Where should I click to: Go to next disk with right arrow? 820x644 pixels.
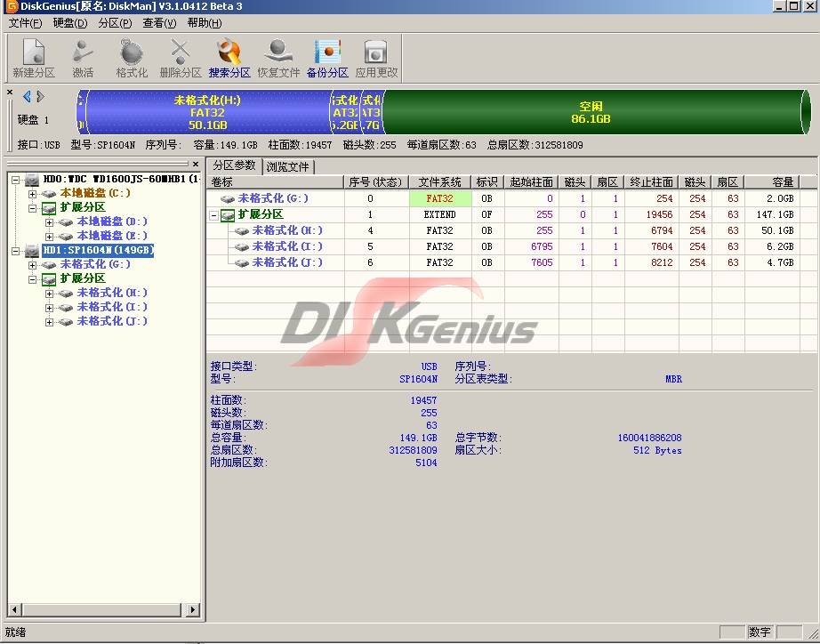click(x=40, y=96)
